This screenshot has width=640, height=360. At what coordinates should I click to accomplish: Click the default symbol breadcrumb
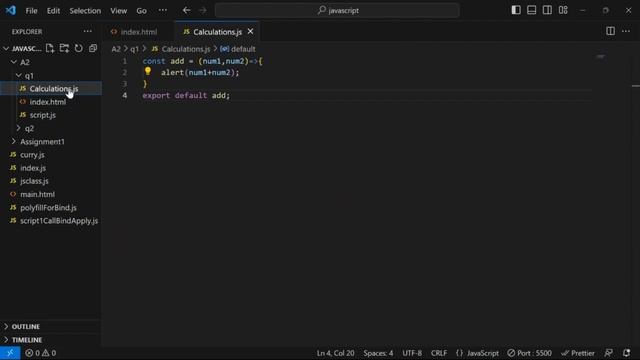click(x=238, y=49)
